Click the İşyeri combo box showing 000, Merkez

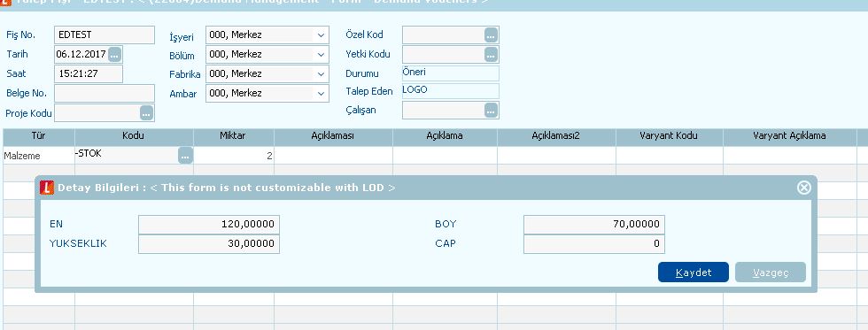(x=267, y=35)
